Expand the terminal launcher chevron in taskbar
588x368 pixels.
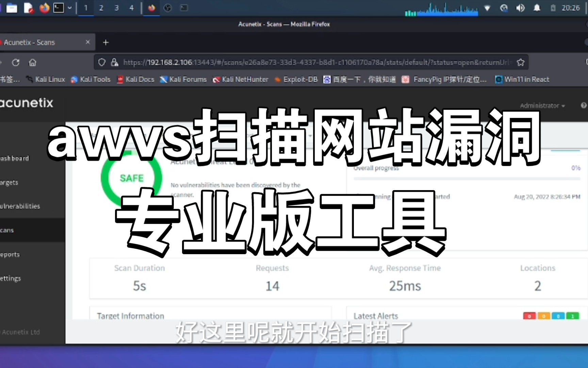point(69,7)
